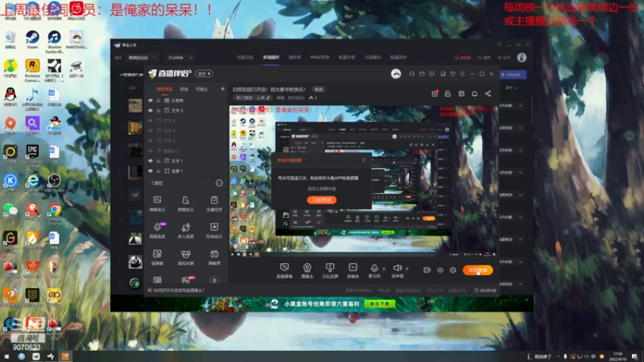Click the 麦克风 microphone icon
Viewport: 644px width, 362px height.
tap(374, 269)
